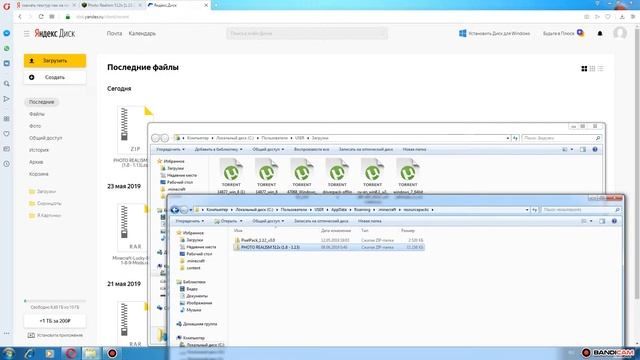Click the Создать create button
The height and width of the screenshot is (360, 640).
click(55, 77)
